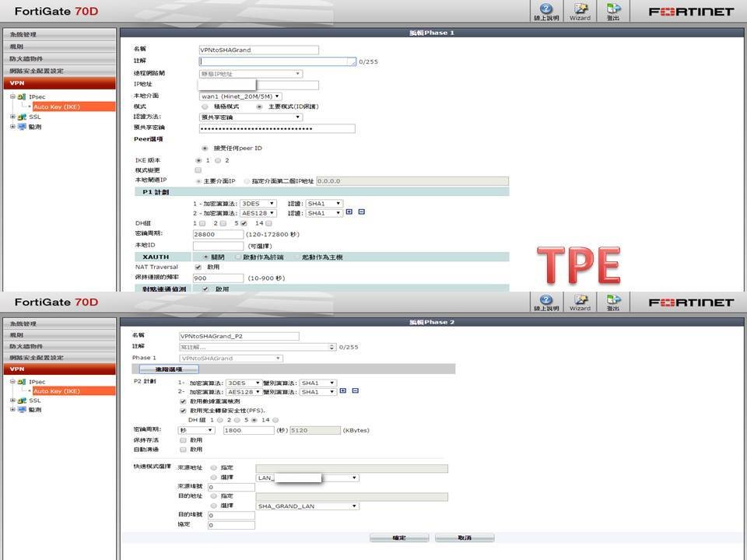Click Fortinet logo in Phase 1 header
The image size is (747, 560).
(691, 12)
